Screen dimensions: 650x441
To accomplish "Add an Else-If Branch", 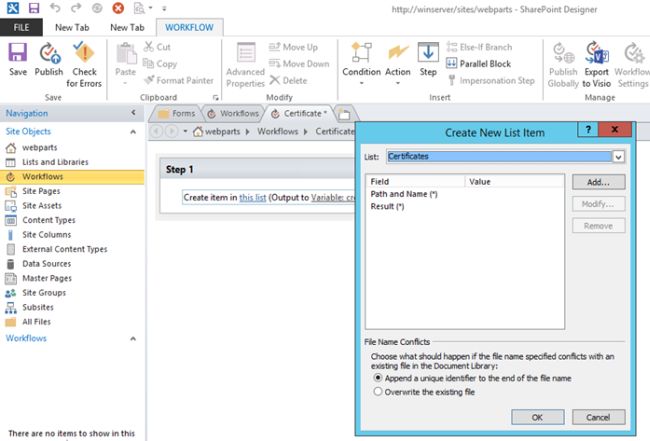I will pyautogui.click(x=479, y=47).
